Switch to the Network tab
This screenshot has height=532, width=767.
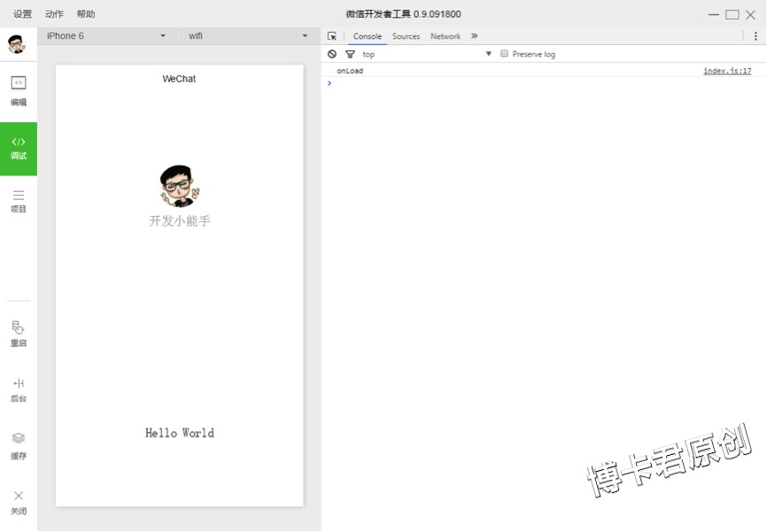coord(445,36)
